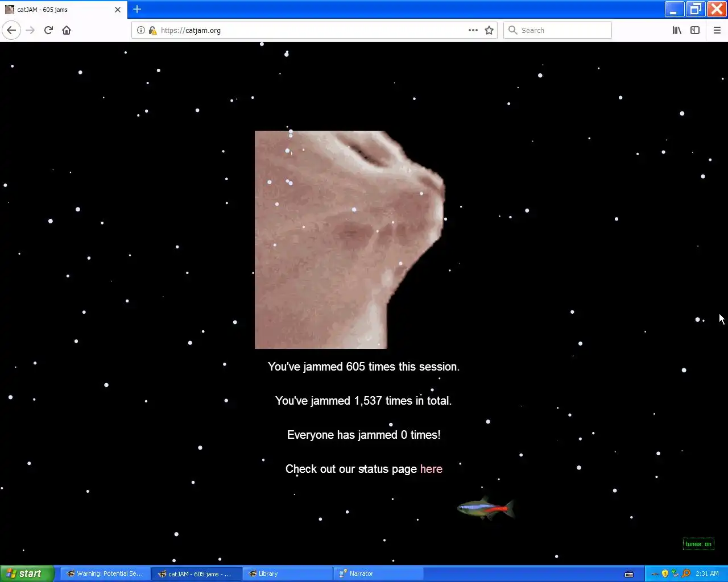Open the Firefox hamburger menu

[x=717, y=30]
